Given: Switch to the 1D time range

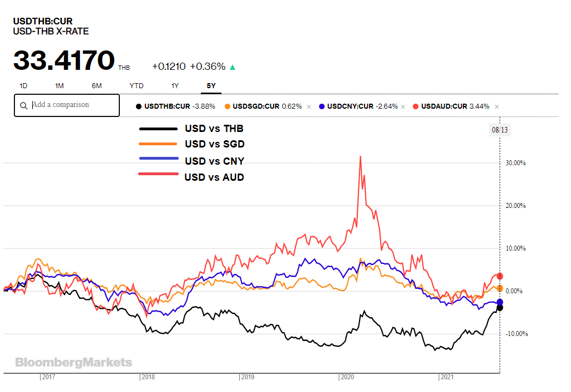Looking at the screenshot, I should (x=23, y=85).
